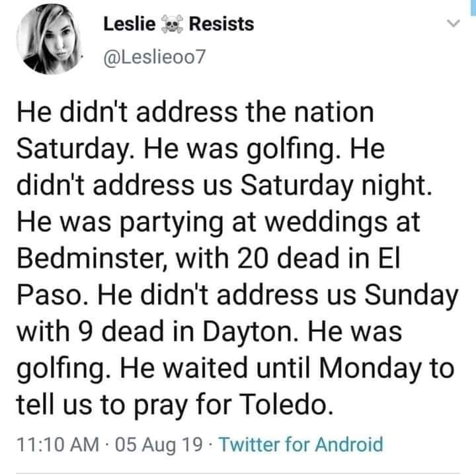Click the word "Paso" in the tweet
The width and height of the screenshot is (476, 476).
click(53, 293)
